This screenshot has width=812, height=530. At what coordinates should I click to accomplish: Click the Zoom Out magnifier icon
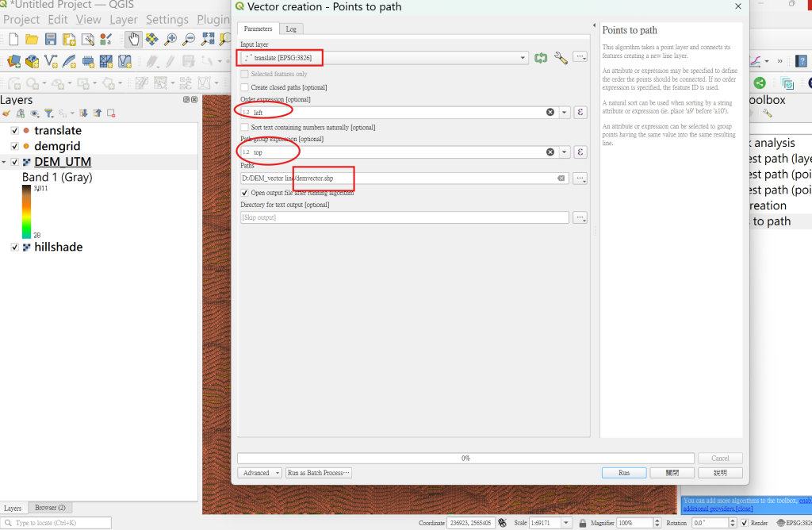click(x=189, y=40)
